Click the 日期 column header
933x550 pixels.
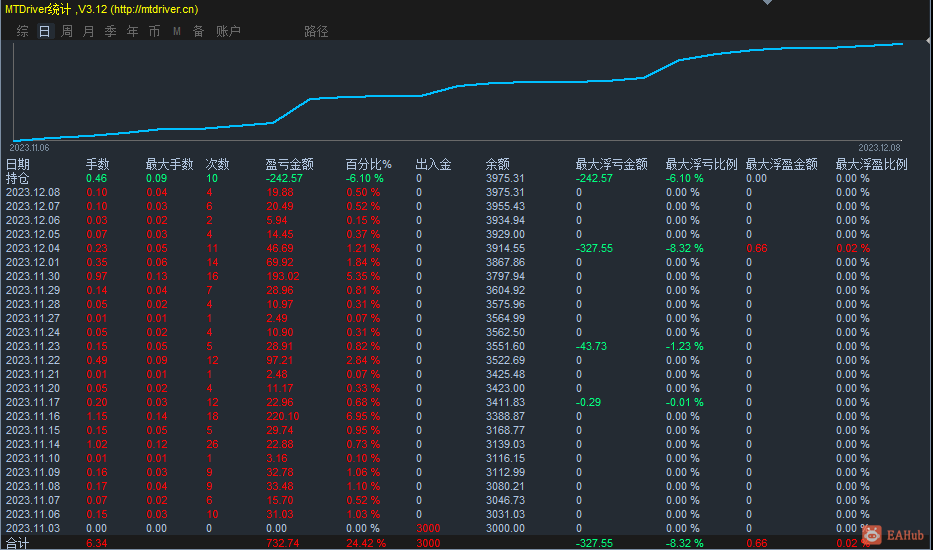pos(18,164)
